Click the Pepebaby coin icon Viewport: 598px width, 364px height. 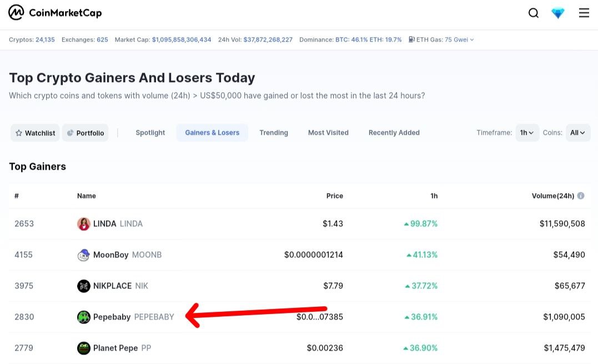click(x=83, y=317)
